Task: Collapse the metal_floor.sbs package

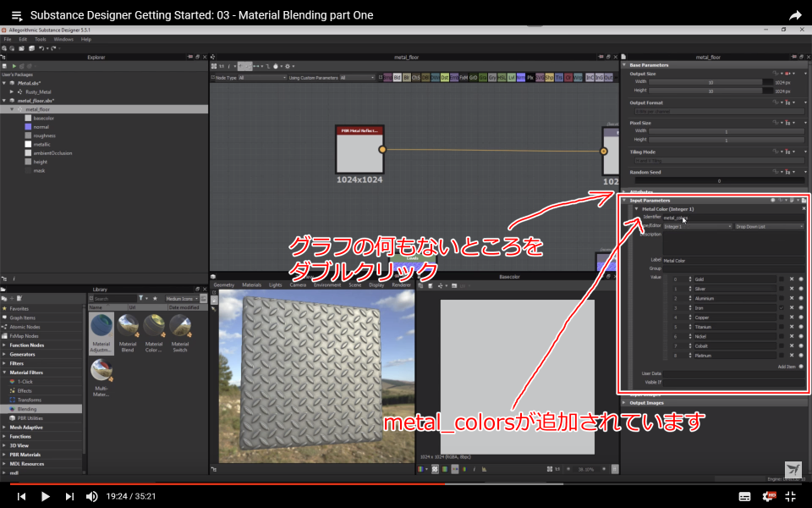Action: pyautogui.click(x=4, y=101)
